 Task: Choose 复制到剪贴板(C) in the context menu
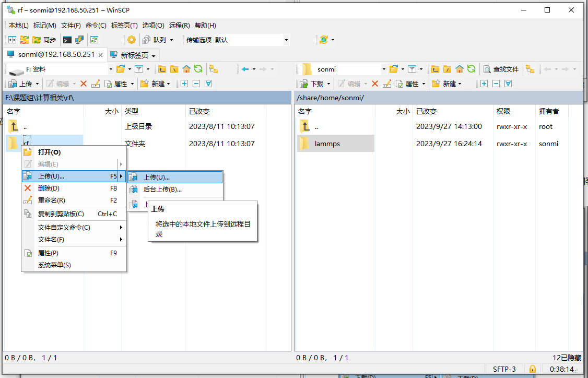[x=74, y=214]
